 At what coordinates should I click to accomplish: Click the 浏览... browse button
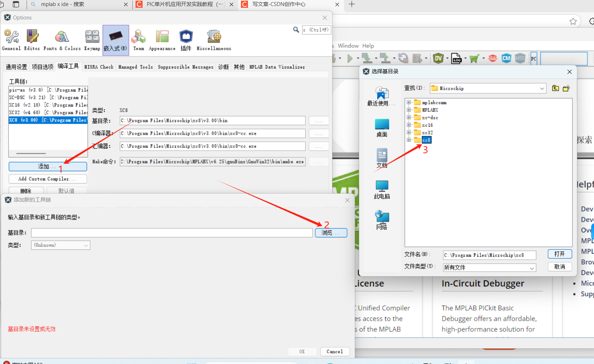point(331,233)
